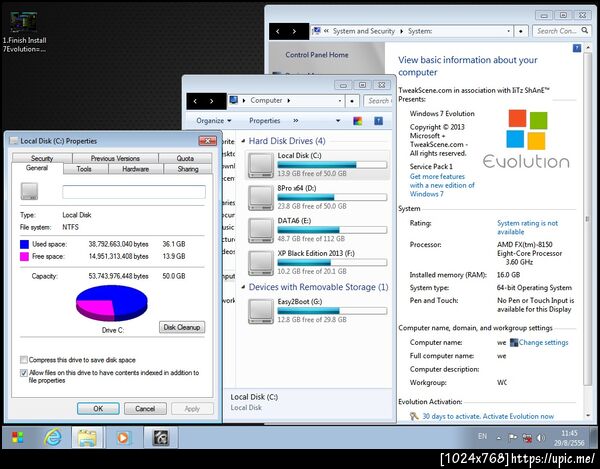600x469 pixels.
Task: Open the last pinned dark taskbar app icon
Action: (x=160, y=437)
